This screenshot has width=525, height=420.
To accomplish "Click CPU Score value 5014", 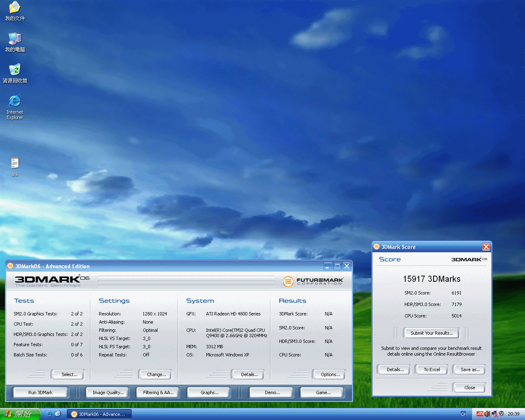I will click(457, 316).
